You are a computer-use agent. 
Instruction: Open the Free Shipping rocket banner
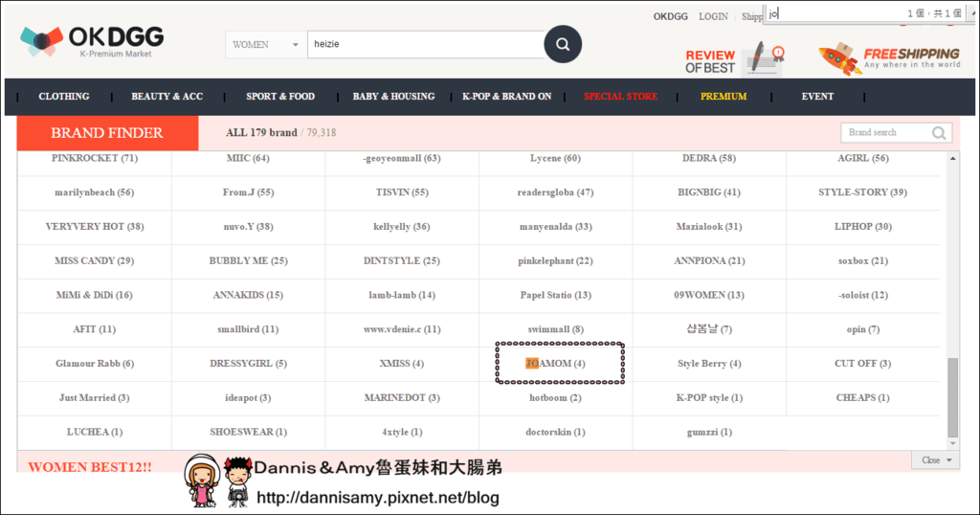889,59
